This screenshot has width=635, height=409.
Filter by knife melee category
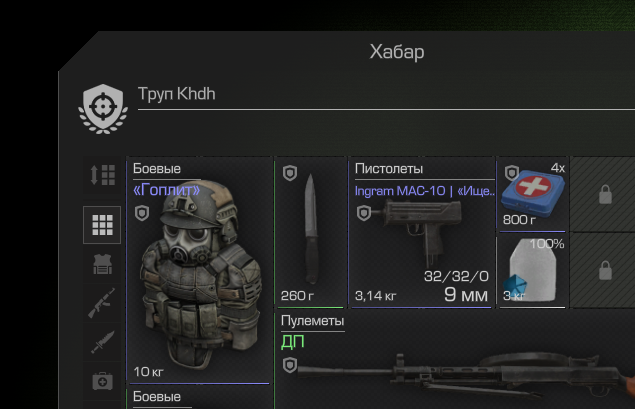(x=102, y=342)
